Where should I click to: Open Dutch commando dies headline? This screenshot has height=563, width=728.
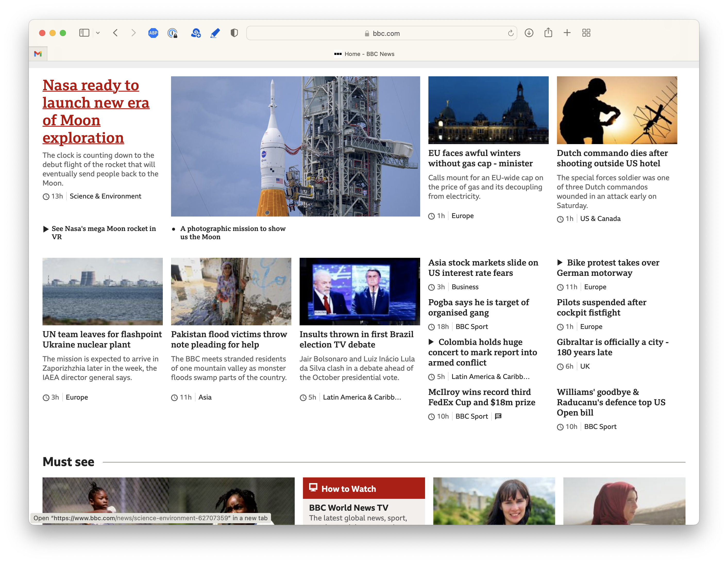(612, 158)
